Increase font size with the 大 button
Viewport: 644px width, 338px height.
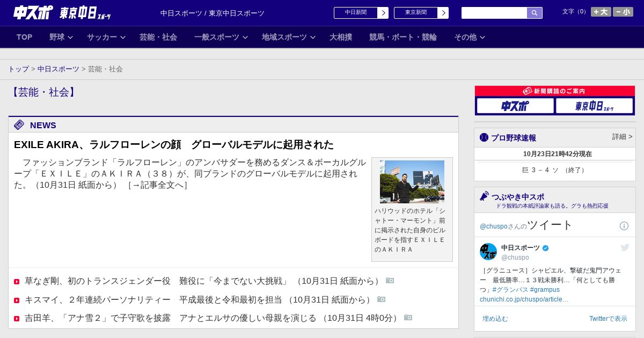tap(601, 12)
